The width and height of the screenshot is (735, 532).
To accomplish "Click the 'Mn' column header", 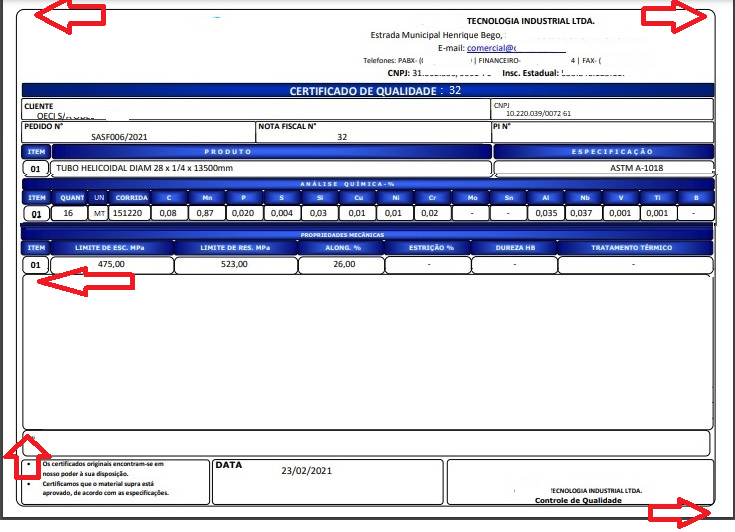I will [x=207, y=198].
